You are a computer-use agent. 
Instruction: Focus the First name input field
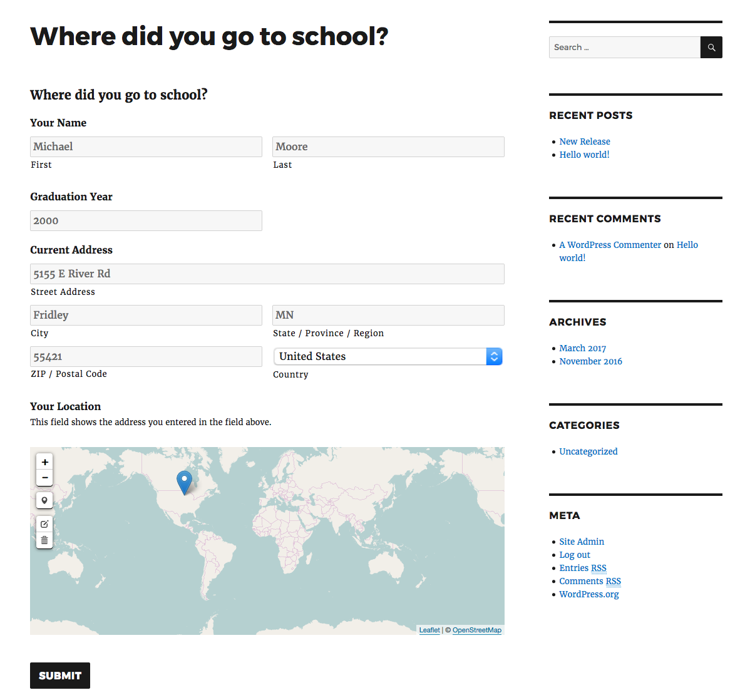click(146, 147)
